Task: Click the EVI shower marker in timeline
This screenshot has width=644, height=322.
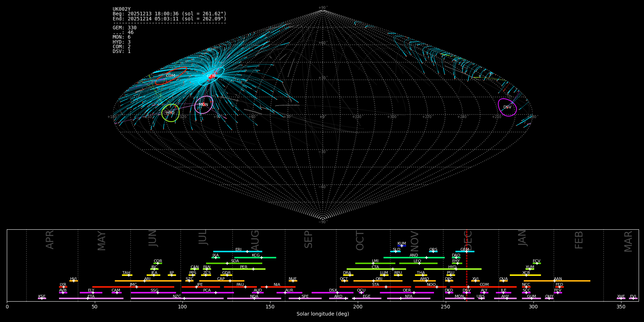Action: click(633, 298)
